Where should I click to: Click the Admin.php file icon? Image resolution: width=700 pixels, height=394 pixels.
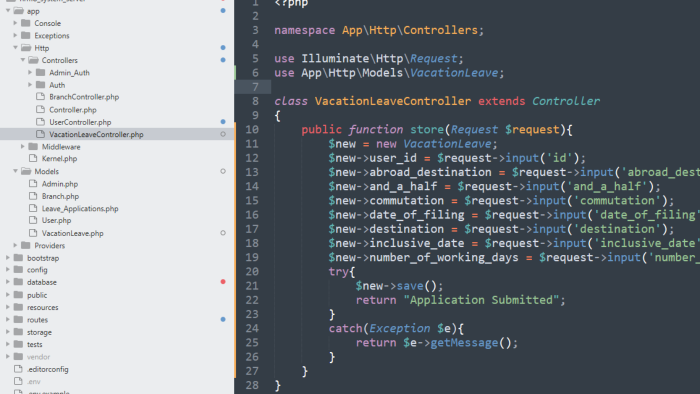click(33, 183)
